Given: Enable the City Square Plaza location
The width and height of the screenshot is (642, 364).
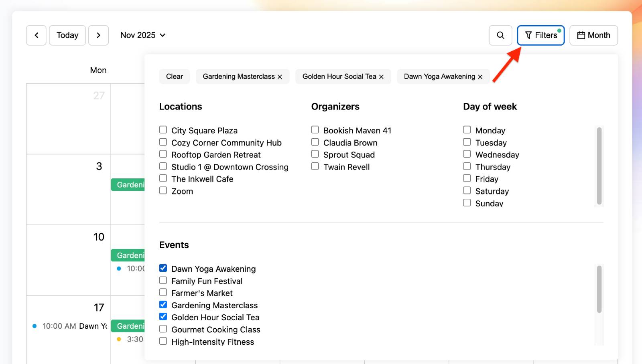Looking at the screenshot, I should 163,130.
